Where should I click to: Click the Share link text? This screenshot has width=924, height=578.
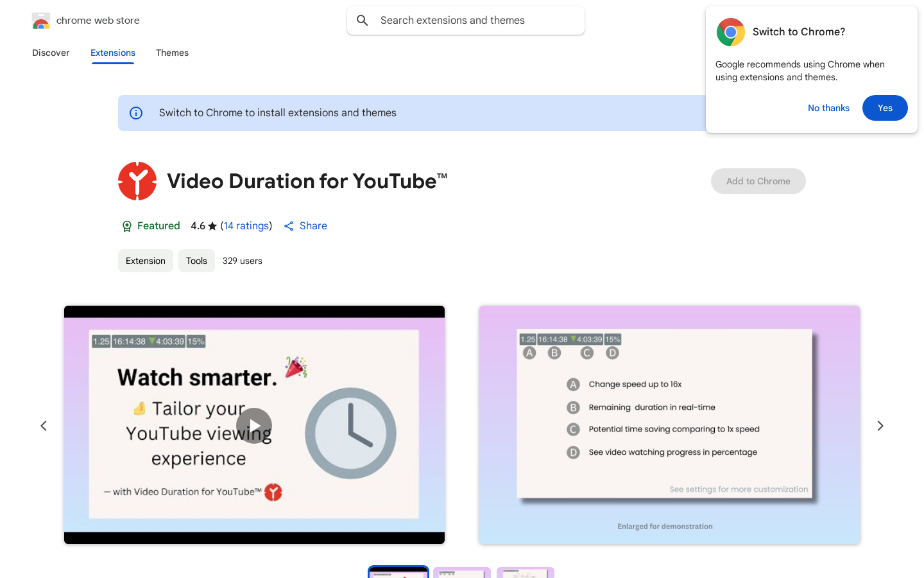(313, 226)
